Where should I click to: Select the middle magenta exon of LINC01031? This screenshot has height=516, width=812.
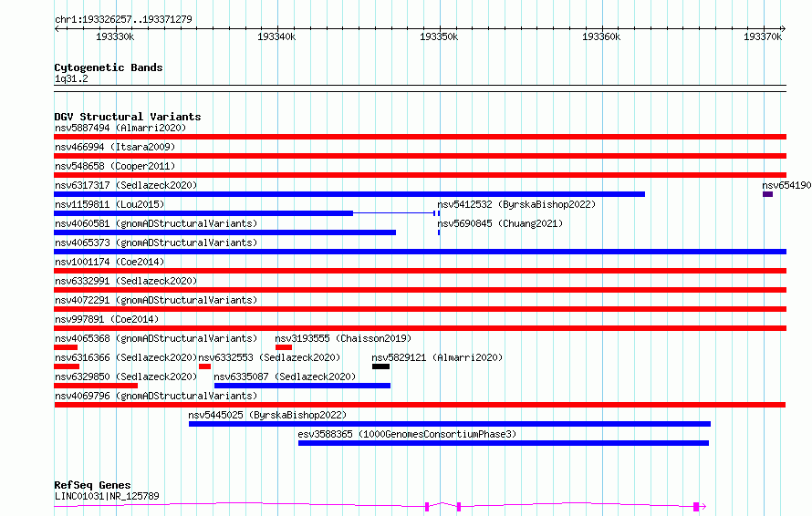pos(459,507)
